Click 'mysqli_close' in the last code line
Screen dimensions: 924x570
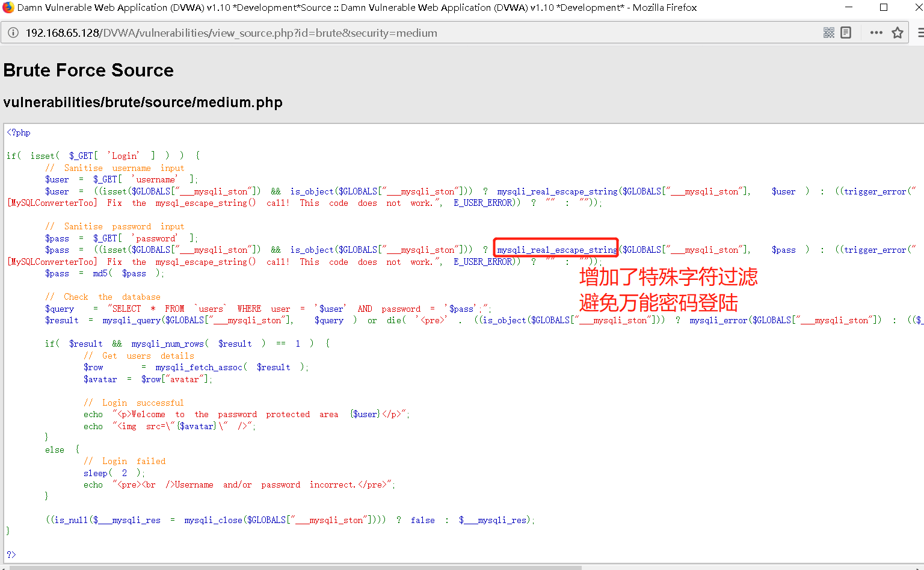pyautogui.click(x=214, y=520)
